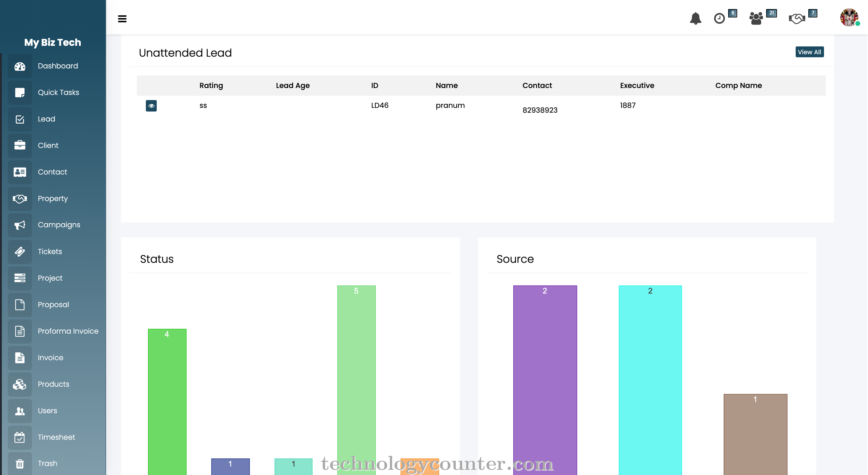Click the Tickets icon in sidebar
Screen dimensions: 868x475
click(20, 252)
